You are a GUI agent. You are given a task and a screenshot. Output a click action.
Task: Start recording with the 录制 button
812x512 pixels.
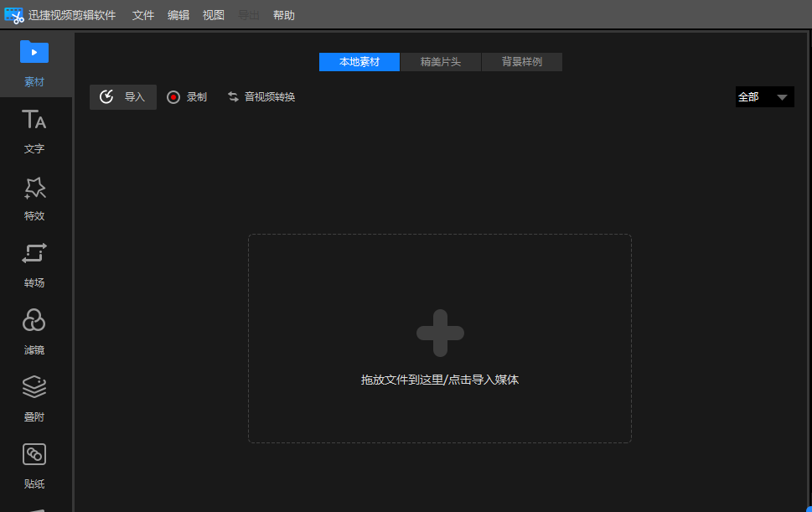point(187,97)
